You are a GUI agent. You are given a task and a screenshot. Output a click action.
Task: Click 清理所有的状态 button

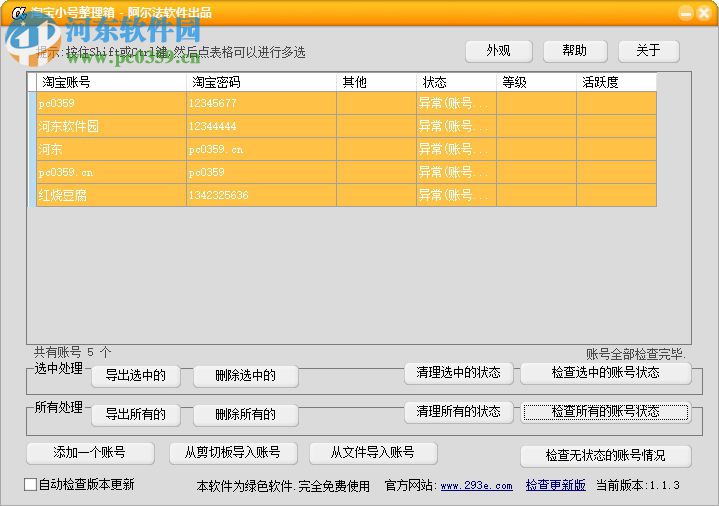459,411
